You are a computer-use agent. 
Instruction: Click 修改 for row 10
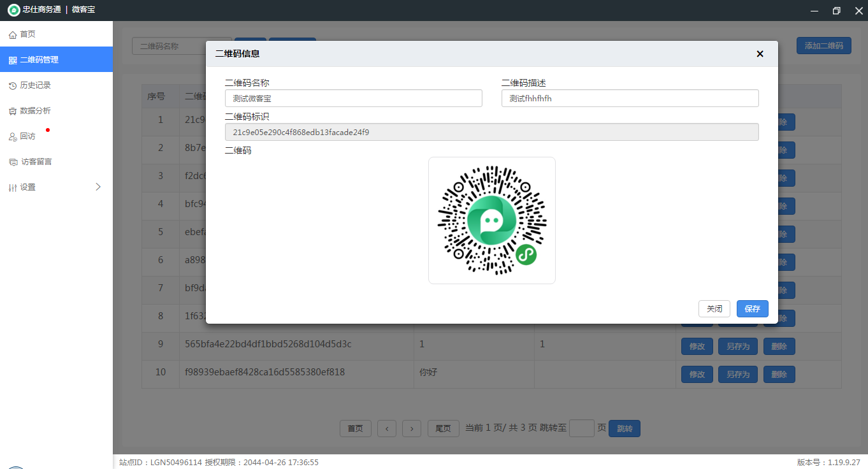pyautogui.click(x=697, y=375)
